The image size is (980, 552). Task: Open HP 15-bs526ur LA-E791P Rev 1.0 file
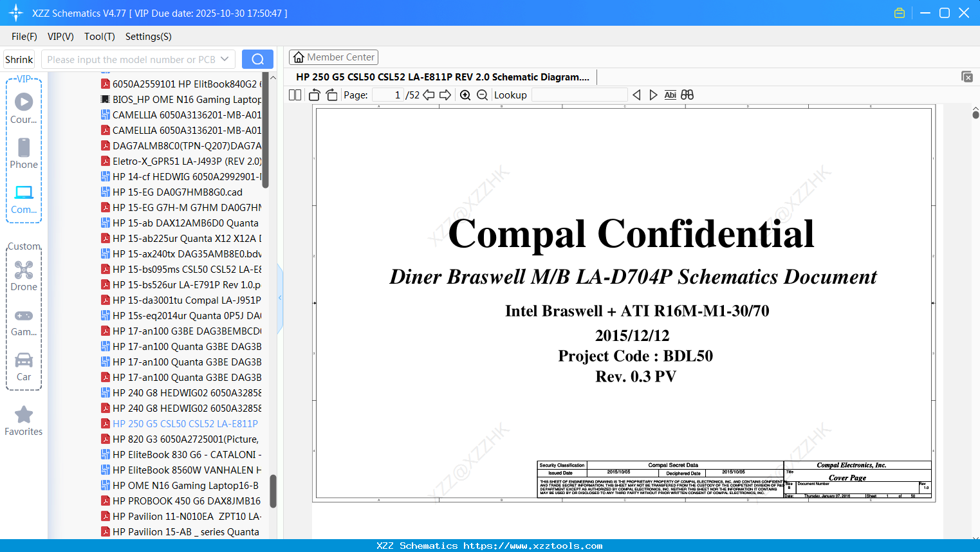pyautogui.click(x=181, y=284)
